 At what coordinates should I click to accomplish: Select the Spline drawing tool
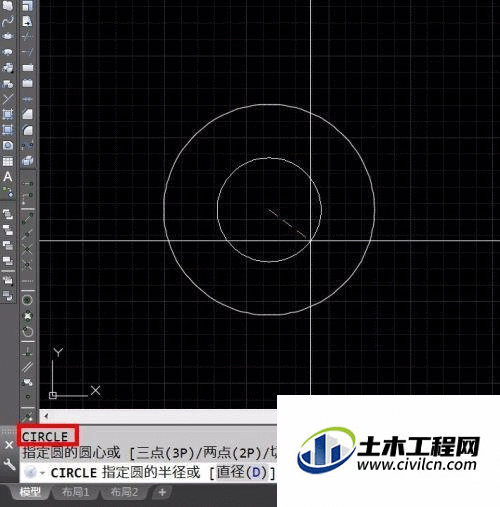pyautogui.click(x=8, y=21)
